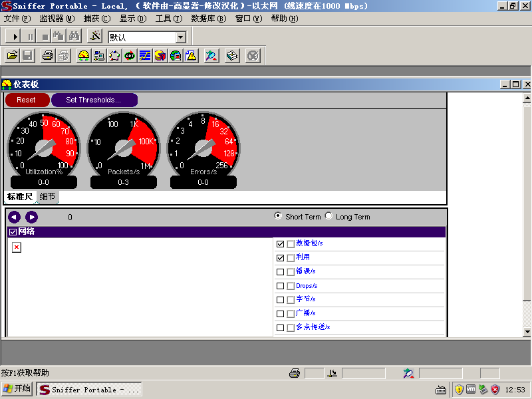
Task: Open the 默认 filter dropdown
Action: [x=181, y=37]
